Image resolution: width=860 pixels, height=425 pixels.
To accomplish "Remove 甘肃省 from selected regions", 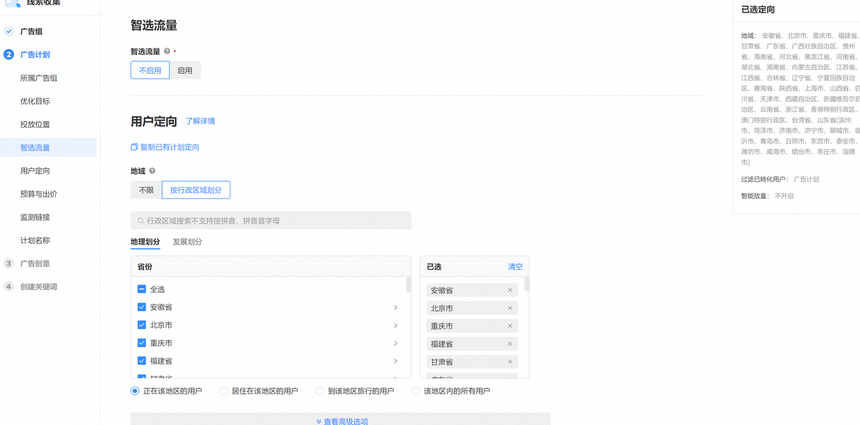I will (510, 362).
